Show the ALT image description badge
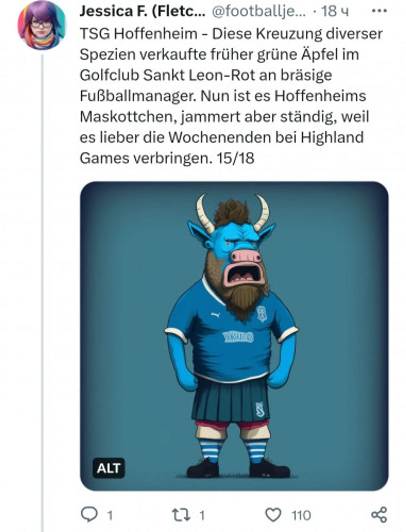This screenshot has width=406, height=532. pos(108,468)
